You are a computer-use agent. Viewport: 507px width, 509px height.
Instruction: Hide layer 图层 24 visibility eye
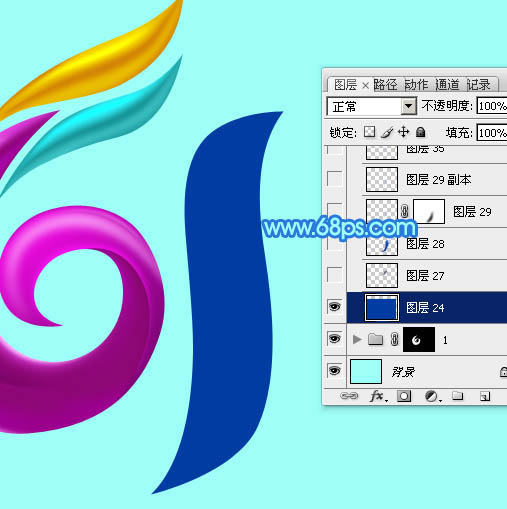[x=334, y=306]
